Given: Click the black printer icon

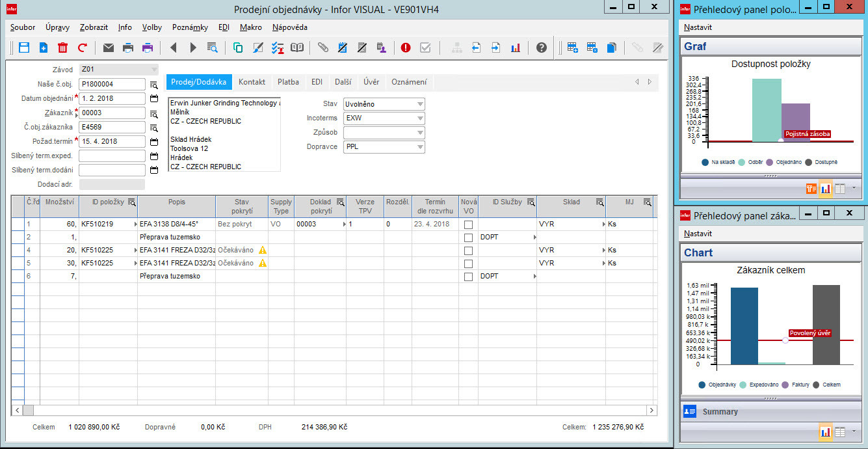Looking at the screenshot, I should pyautogui.click(x=128, y=48).
